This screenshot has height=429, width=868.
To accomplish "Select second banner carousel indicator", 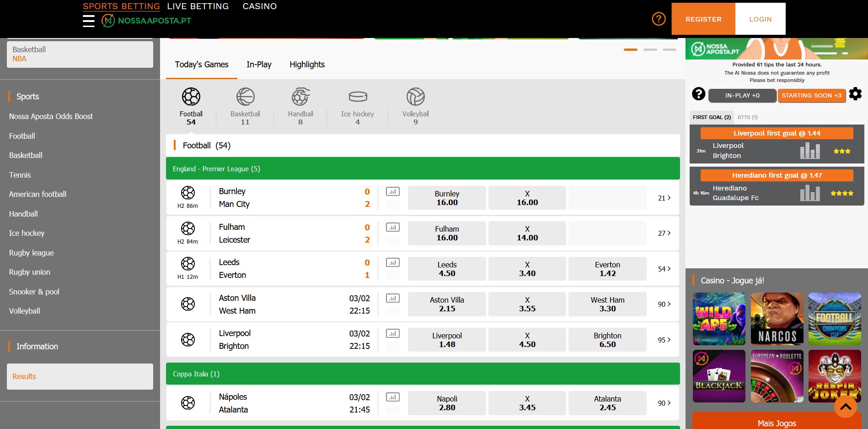I will [650, 49].
